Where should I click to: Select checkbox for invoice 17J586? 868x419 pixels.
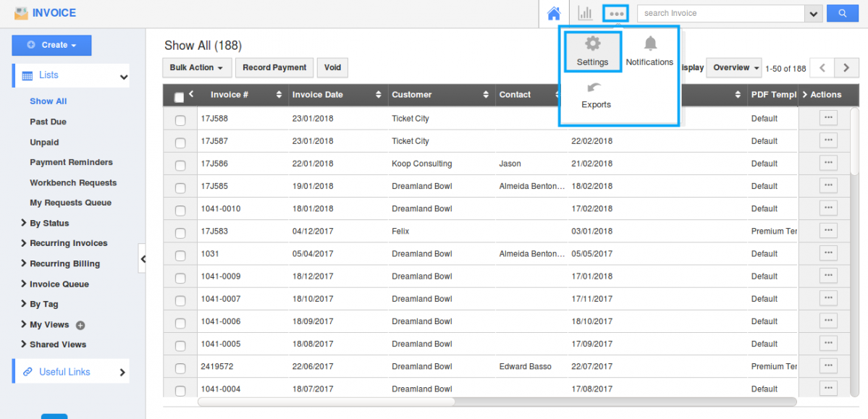[x=180, y=166]
